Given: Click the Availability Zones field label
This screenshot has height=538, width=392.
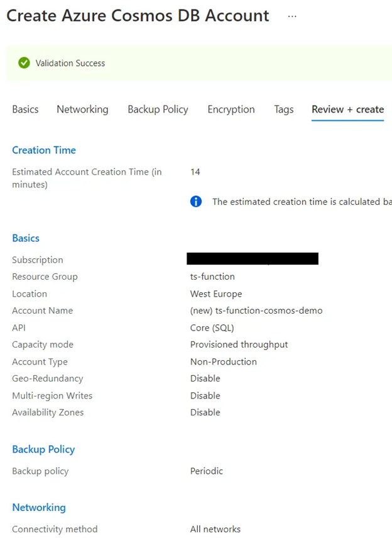Looking at the screenshot, I should point(48,412).
